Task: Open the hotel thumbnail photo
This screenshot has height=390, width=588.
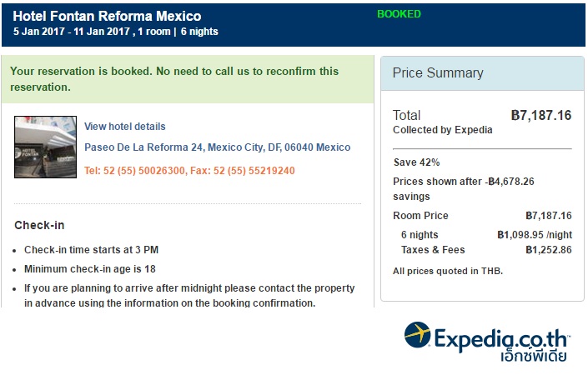Action: coord(46,147)
